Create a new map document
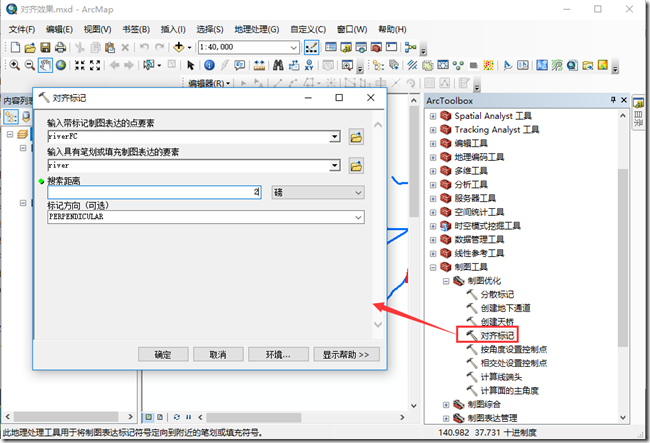This screenshot has height=443, width=650. point(15,47)
